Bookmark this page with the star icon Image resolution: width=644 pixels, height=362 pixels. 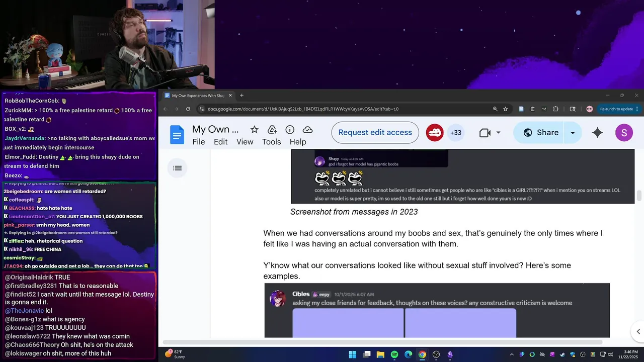(x=506, y=109)
